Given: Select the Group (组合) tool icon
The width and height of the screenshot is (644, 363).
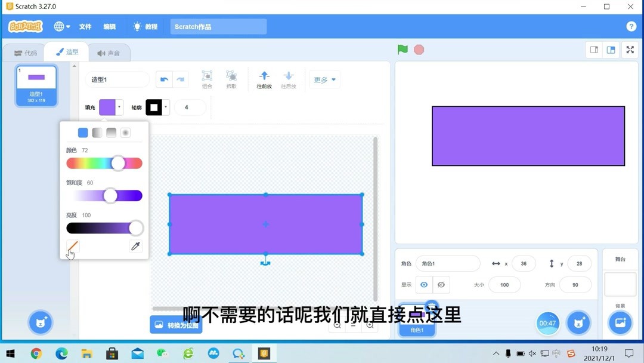Looking at the screenshot, I should click(207, 78).
